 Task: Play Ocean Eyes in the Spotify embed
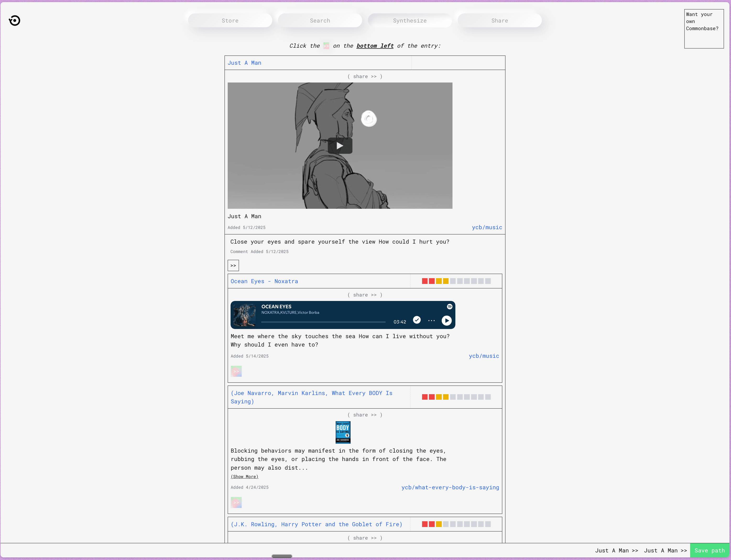tap(446, 321)
